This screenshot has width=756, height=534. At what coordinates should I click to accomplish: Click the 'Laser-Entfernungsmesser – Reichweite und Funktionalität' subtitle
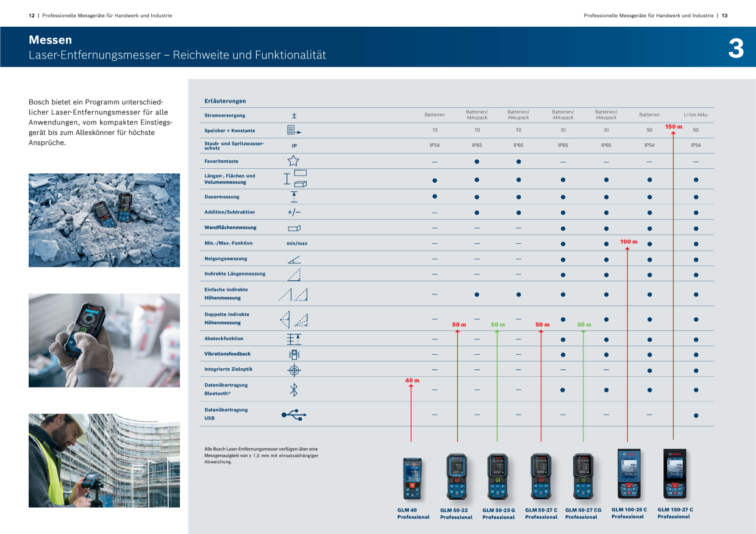pos(177,55)
